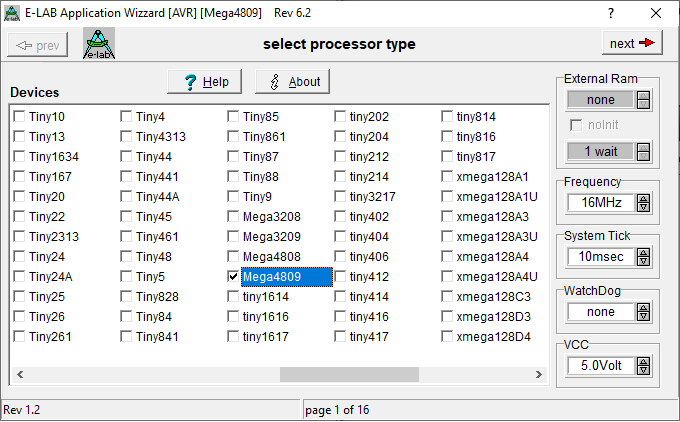680x422 pixels.
Task: Click the VCC spinner arrows
Action: click(x=643, y=366)
